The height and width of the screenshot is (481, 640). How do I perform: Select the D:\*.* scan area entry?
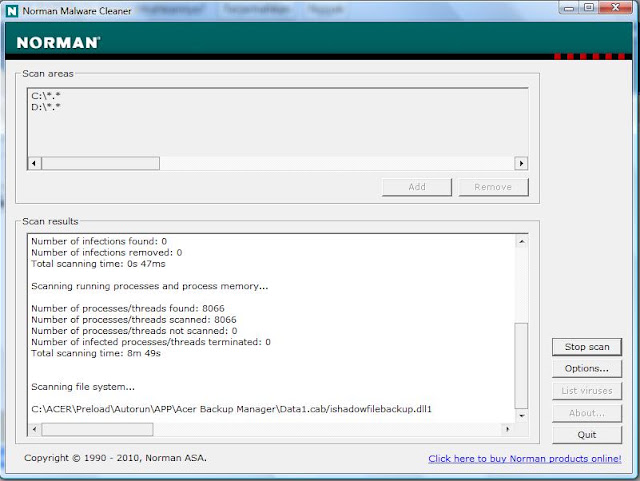click(x=46, y=107)
